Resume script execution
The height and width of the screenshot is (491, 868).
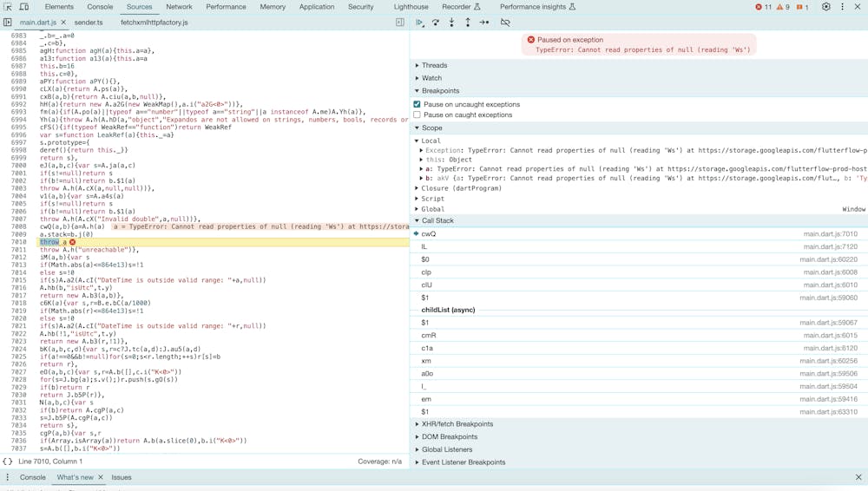click(x=420, y=23)
